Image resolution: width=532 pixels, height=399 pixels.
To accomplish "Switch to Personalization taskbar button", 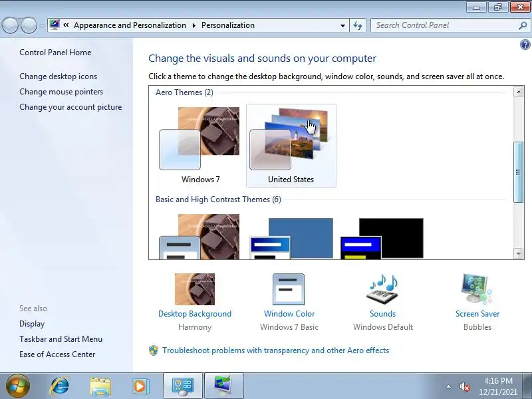I will point(224,386).
